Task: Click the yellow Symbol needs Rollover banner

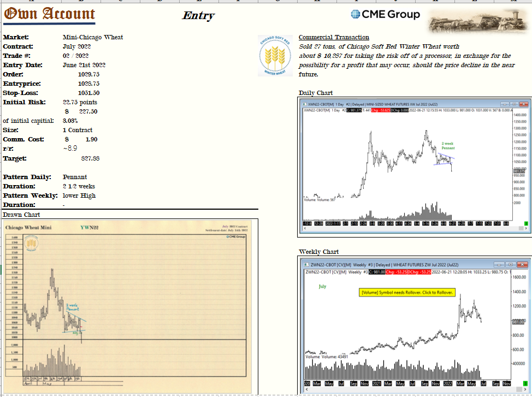Action: point(407,292)
